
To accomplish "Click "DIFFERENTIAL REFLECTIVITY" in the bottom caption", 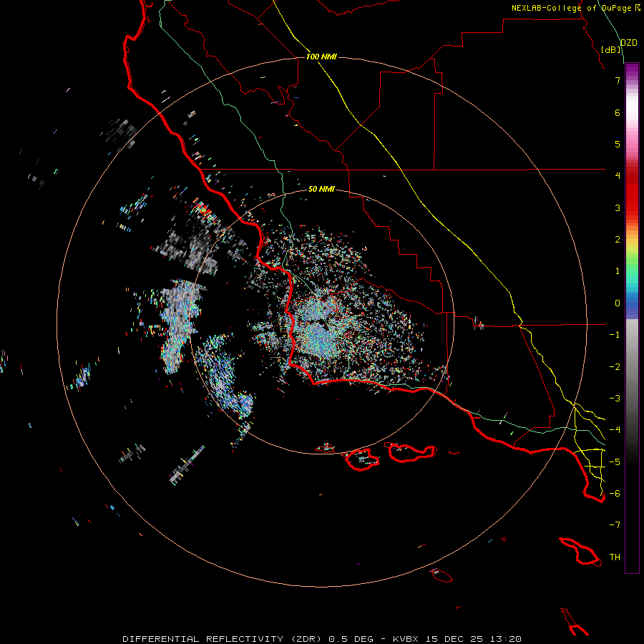I will pos(203,639).
